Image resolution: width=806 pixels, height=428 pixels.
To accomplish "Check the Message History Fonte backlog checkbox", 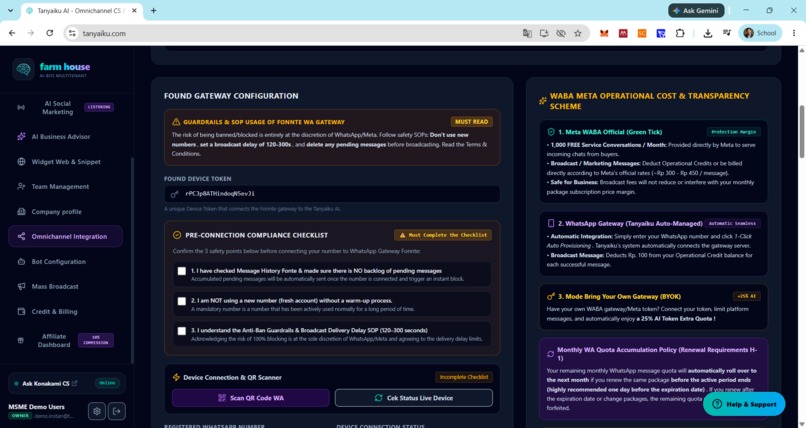I will pos(181,271).
